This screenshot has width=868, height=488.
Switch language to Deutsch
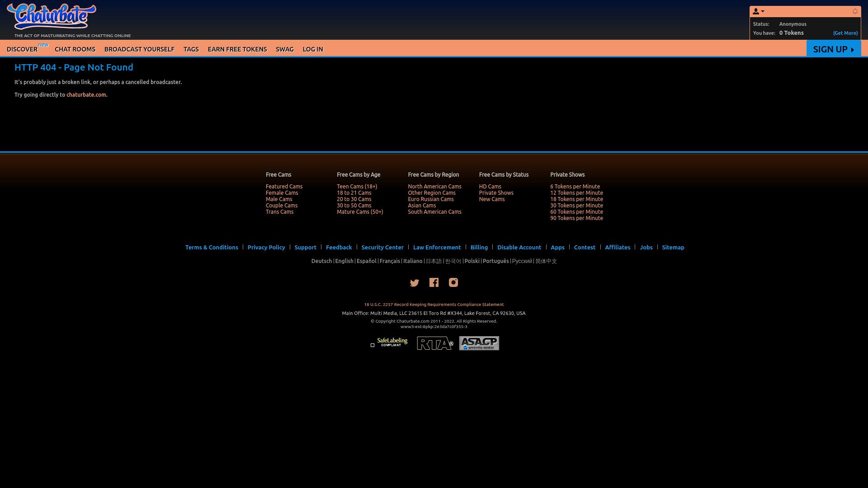pos(321,261)
